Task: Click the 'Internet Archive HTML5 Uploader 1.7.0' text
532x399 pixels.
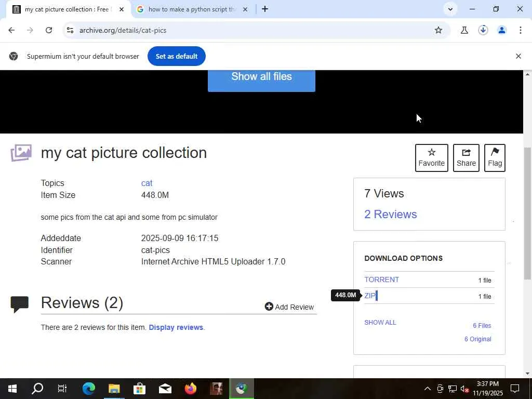Action: (213, 262)
